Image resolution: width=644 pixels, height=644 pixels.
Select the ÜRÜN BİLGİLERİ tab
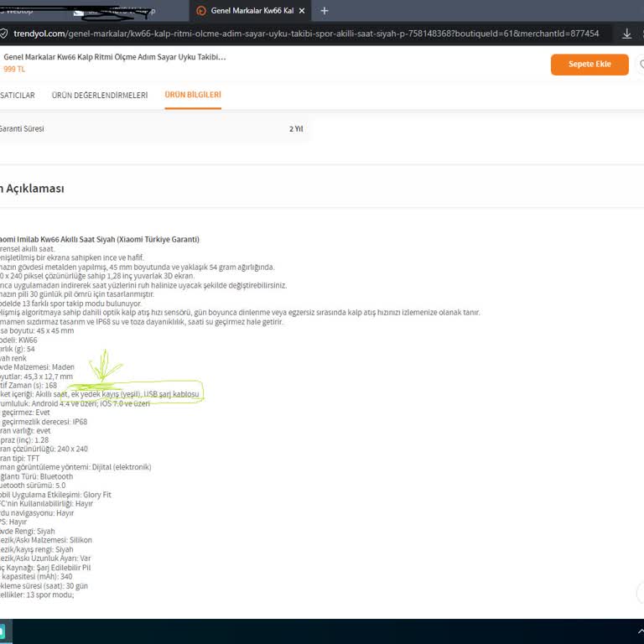193,95
